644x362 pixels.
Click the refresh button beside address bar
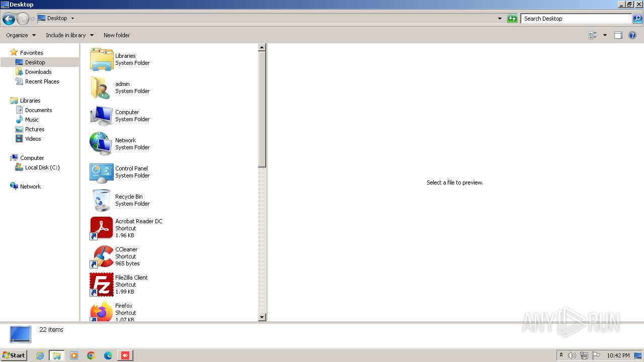pos(512,19)
